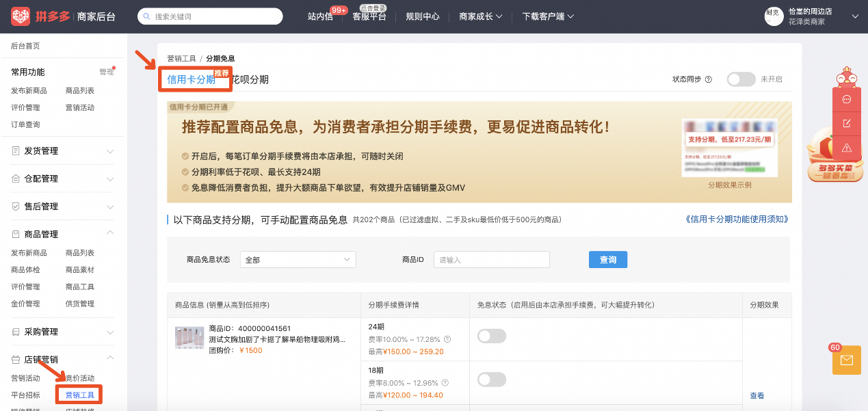
Task: Click the icon beside 采购管理
Action: click(x=16, y=332)
